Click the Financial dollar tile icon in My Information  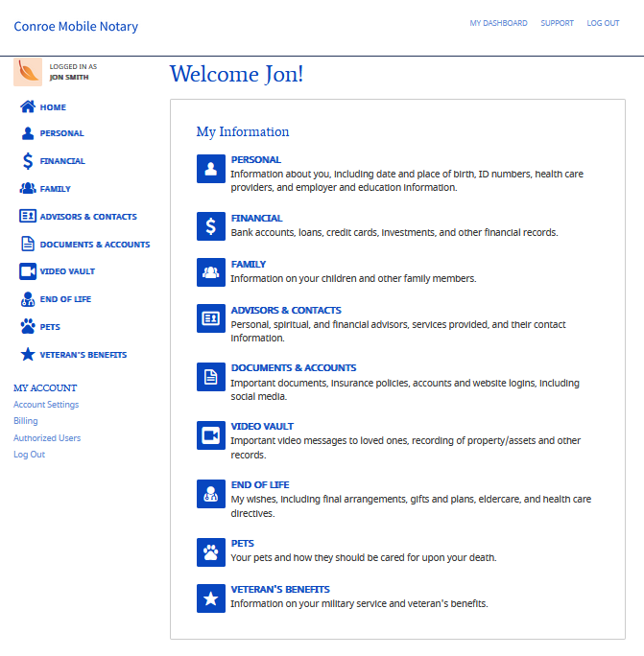click(x=211, y=226)
